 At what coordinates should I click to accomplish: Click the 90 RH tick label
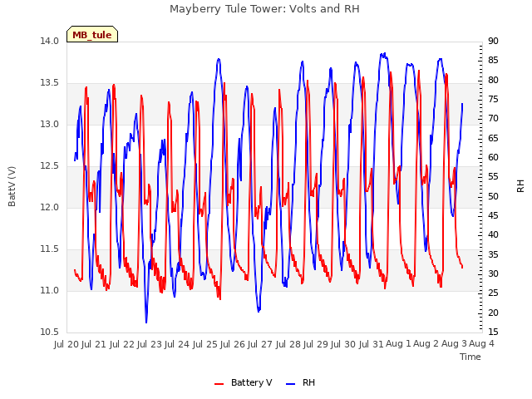pos(493,41)
